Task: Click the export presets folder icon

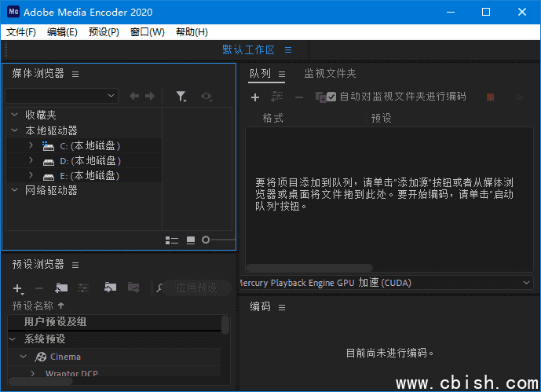Action: point(133,287)
